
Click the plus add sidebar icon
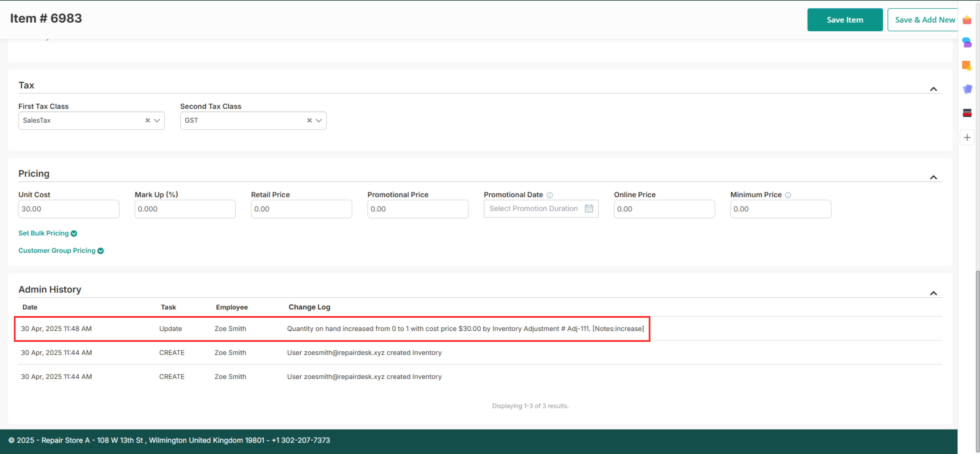(967, 137)
